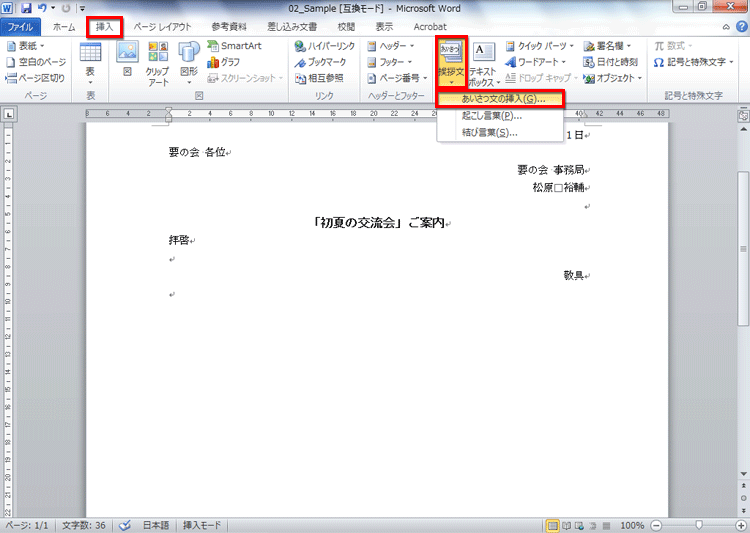Open the ファイル tab

[x=20, y=27]
